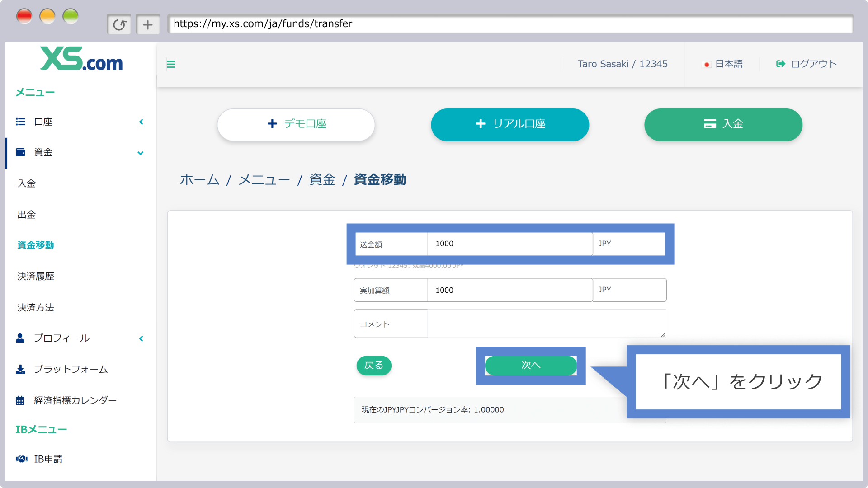Screen dimensions: 868x488
Task: Click the プラットフォーム download icon
Action: [20, 369]
